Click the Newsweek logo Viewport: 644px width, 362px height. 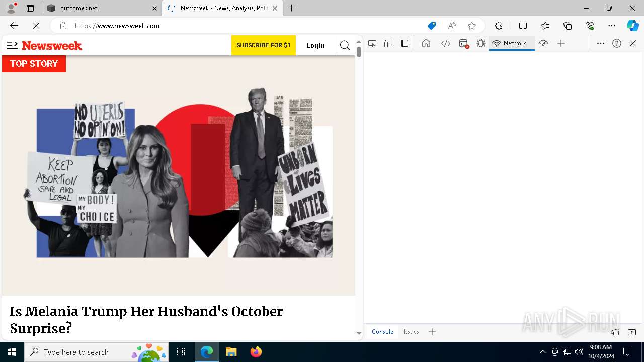(x=52, y=45)
